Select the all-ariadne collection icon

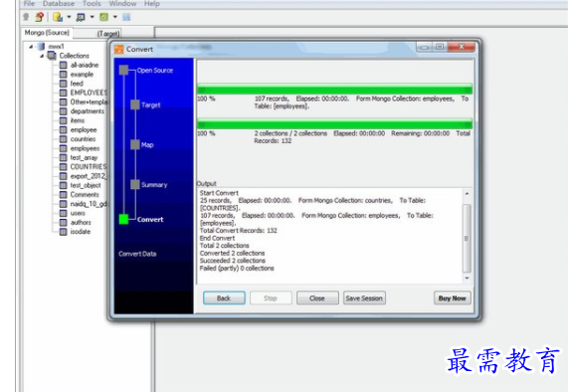coord(63,65)
